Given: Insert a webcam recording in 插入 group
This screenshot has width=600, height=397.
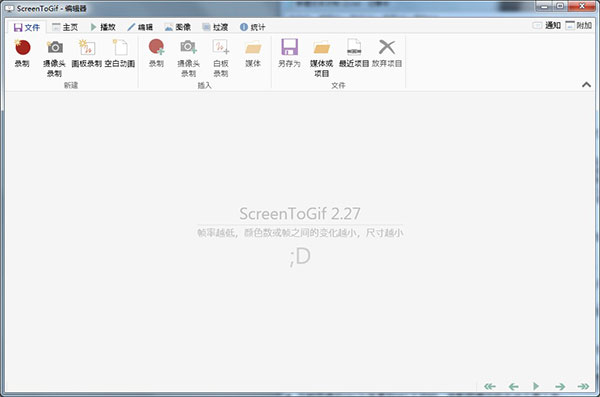Looking at the screenshot, I should [188, 58].
